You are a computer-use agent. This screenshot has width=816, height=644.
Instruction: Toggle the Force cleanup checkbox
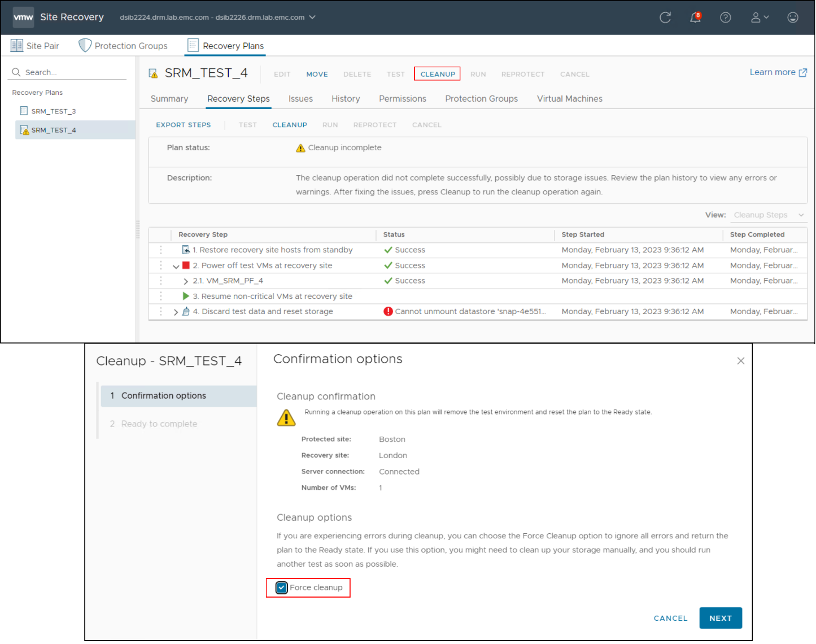[282, 588]
